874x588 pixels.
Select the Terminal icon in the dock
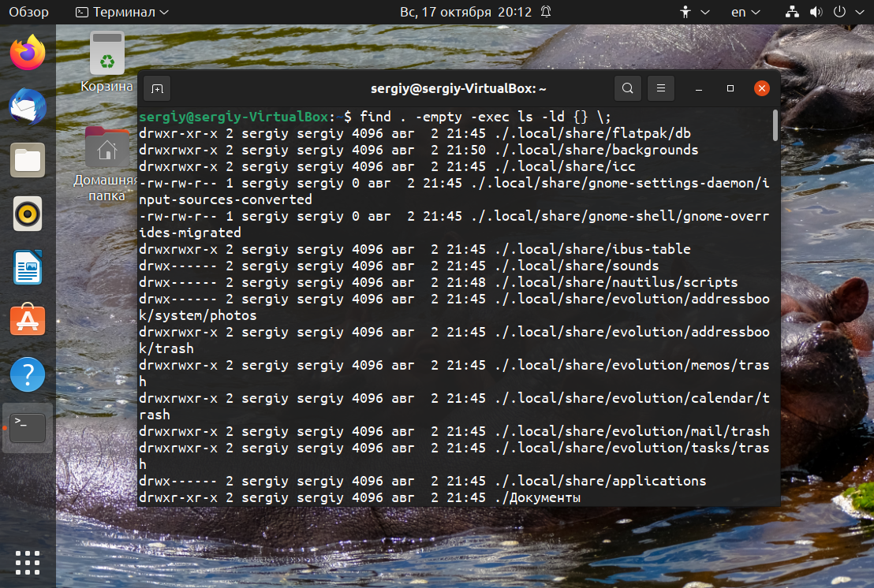pos(28,428)
